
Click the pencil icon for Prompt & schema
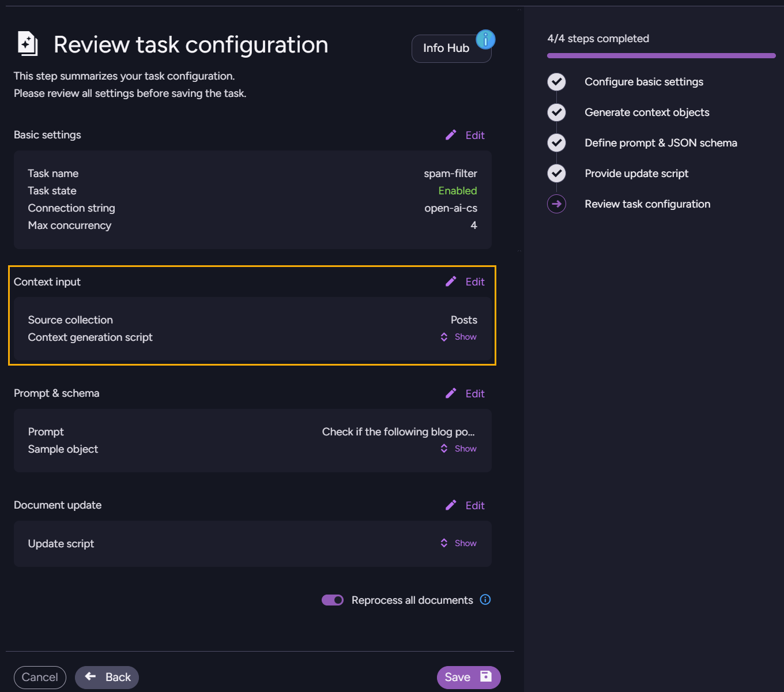(x=451, y=393)
